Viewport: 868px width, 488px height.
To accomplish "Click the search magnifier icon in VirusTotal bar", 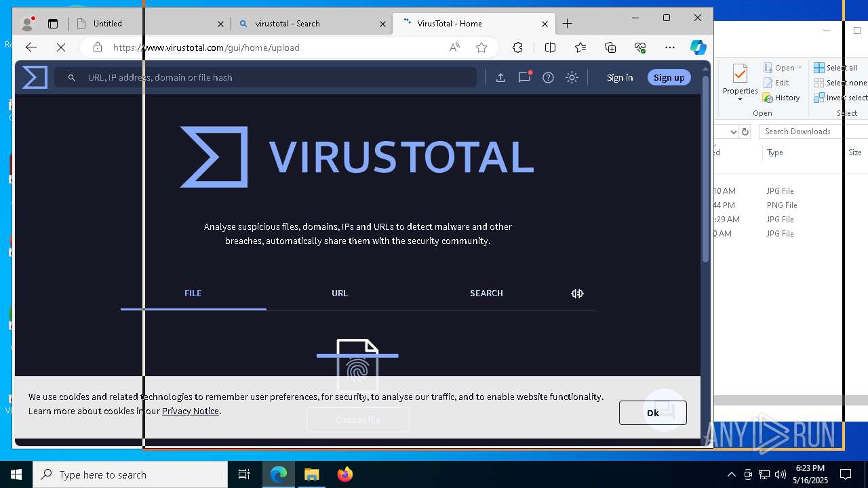I will coord(71,77).
